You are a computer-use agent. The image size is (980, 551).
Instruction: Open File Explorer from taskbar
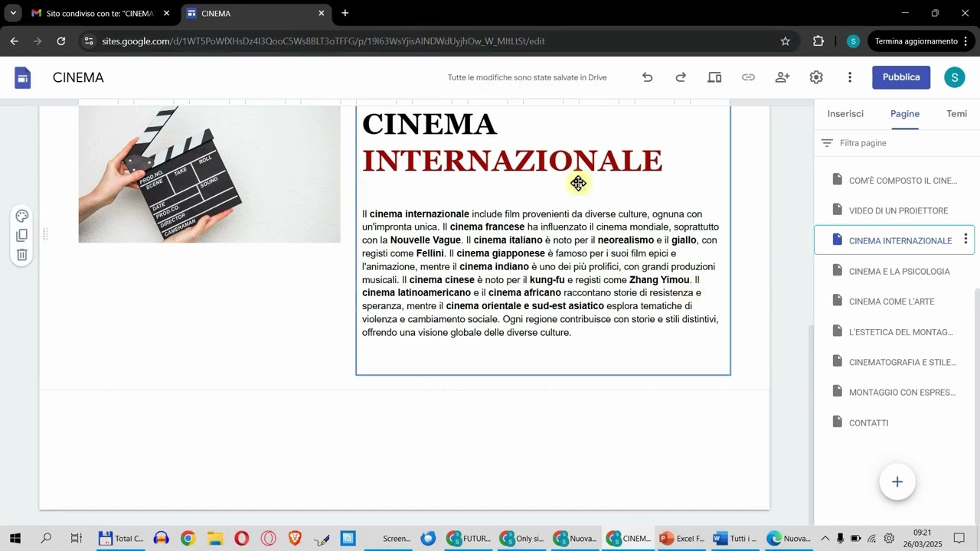pos(215,538)
